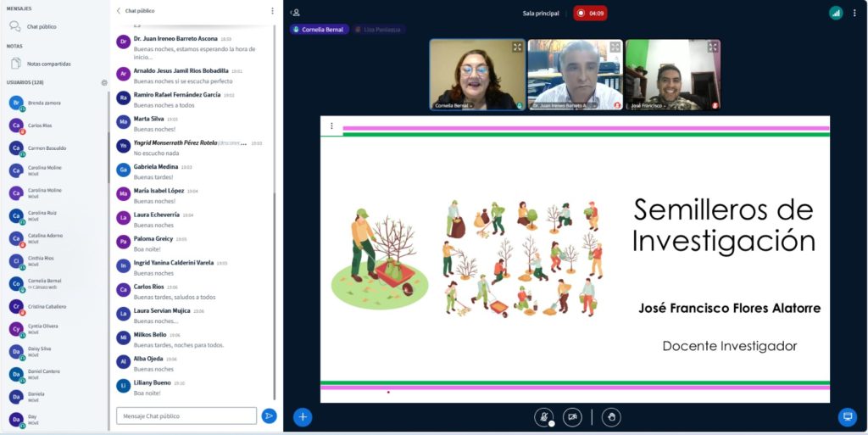Open the chat panel three-dot options
Screen dimensions: 868x435
tap(272, 11)
